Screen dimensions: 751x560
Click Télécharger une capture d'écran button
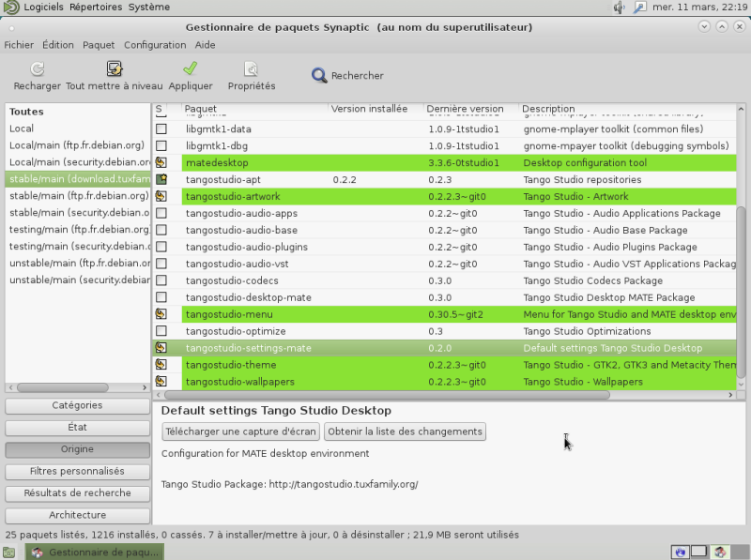[240, 431]
